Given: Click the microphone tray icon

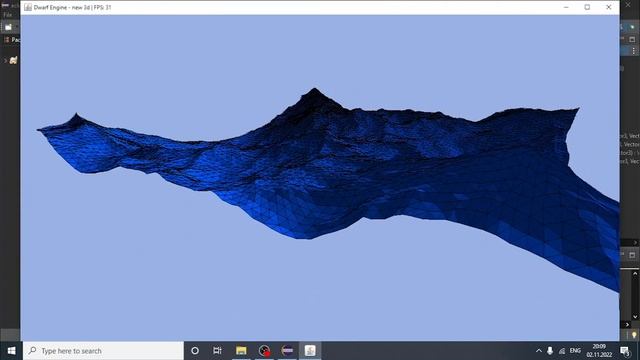Looking at the screenshot, I should click(x=550, y=351).
